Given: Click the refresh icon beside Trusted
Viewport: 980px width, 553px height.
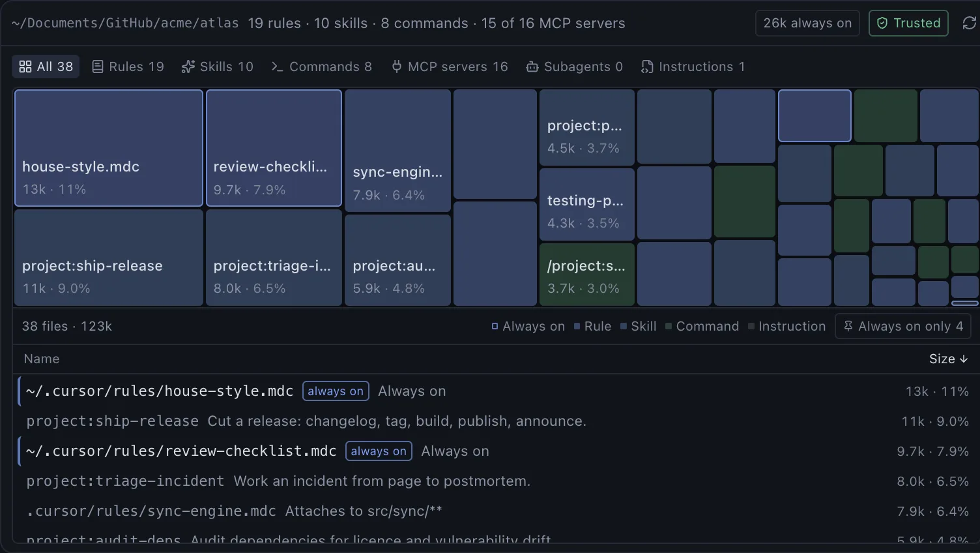Looking at the screenshot, I should [x=969, y=23].
